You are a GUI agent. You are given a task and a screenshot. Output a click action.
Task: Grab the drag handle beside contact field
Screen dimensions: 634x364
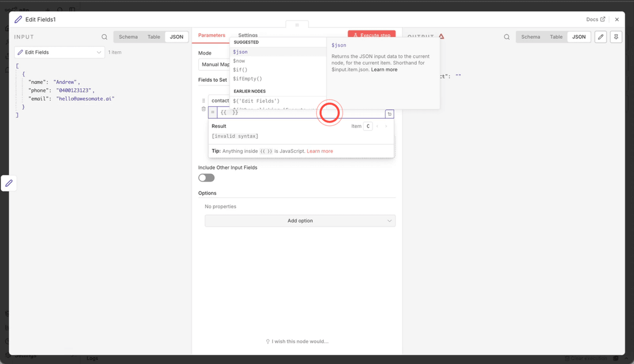click(203, 100)
